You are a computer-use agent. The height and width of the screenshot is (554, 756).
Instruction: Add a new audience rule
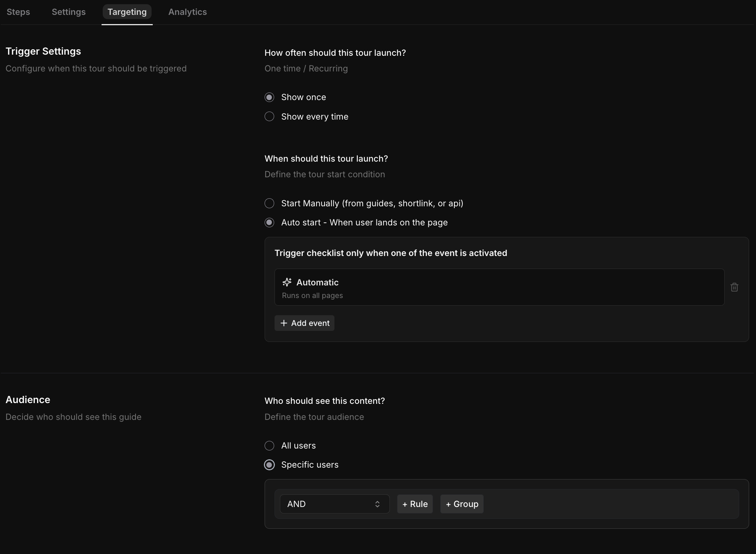coord(415,504)
